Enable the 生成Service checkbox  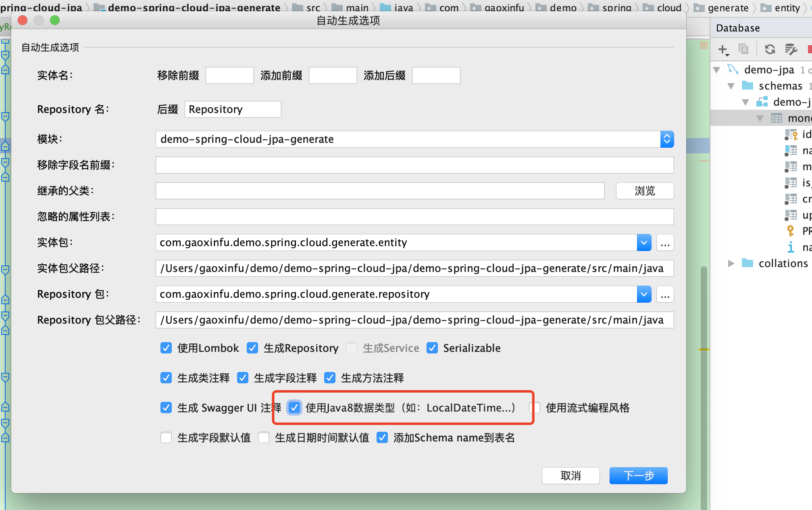(352, 348)
